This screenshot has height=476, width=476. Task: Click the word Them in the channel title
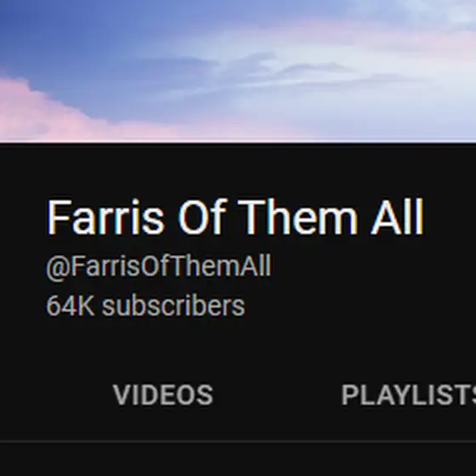click(297, 217)
